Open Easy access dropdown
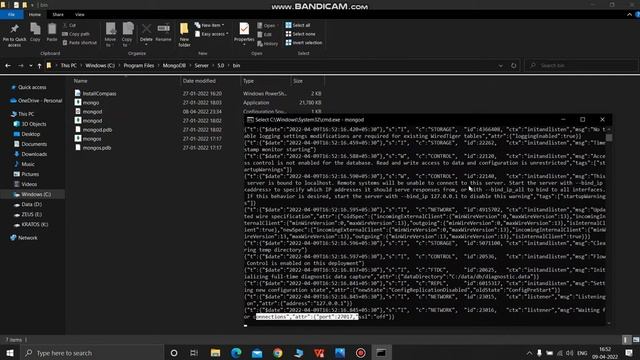The height and width of the screenshot is (360, 640). [211, 34]
